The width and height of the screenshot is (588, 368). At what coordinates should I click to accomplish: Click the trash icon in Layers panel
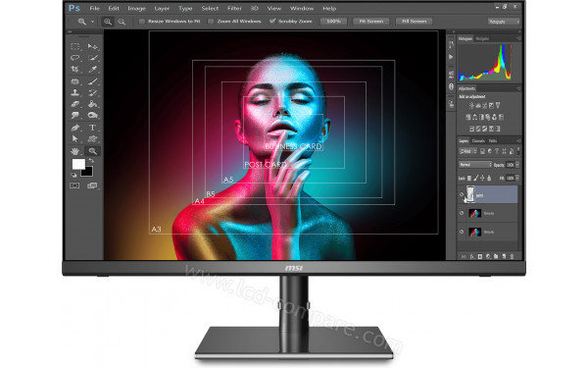coord(512,256)
